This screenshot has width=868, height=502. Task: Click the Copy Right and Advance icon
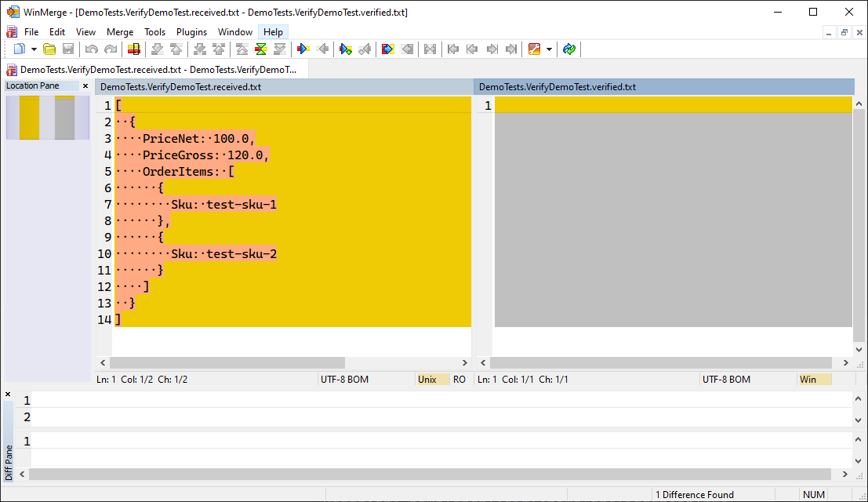click(345, 49)
